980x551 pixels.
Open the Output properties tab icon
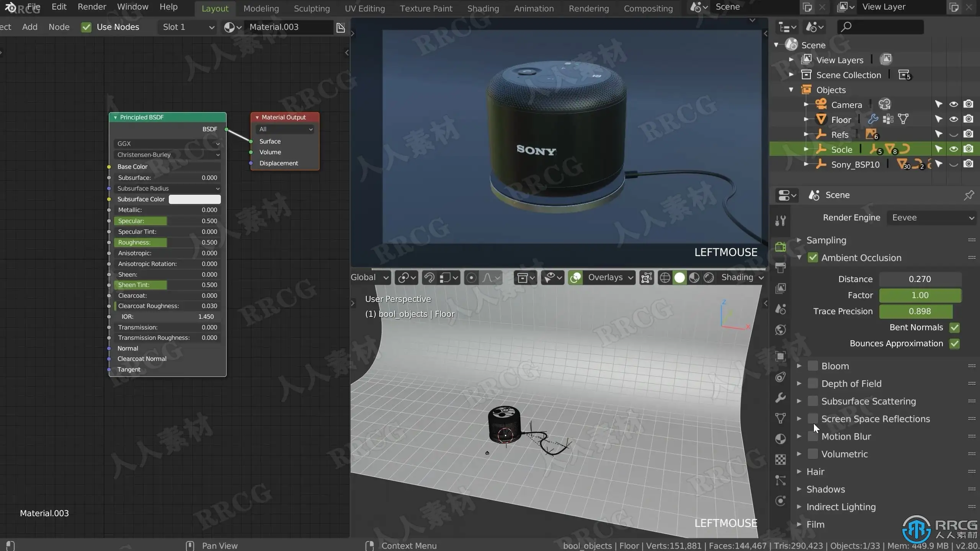click(x=780, y=267)
